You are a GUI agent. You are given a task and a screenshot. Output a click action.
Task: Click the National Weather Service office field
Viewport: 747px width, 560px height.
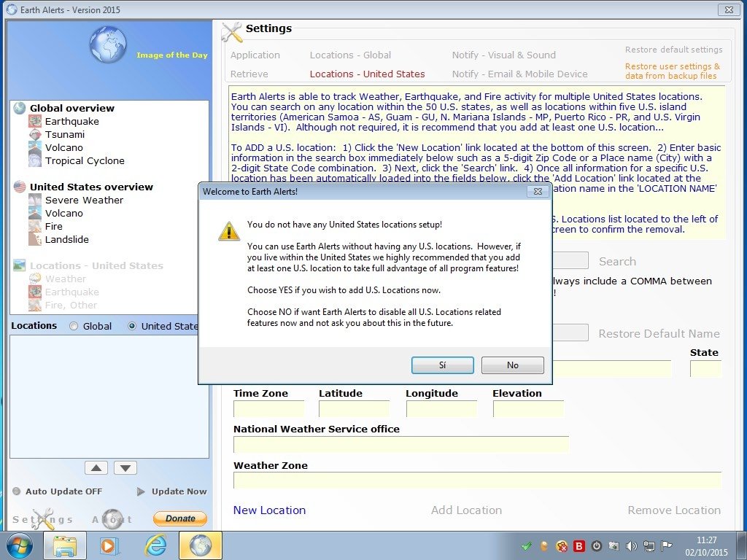[x=401, y=445]
